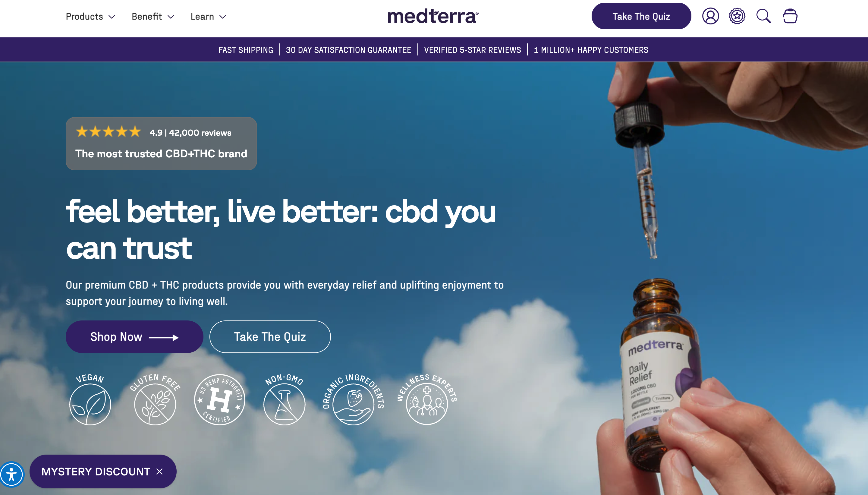Expand the Products dropdown menu
This screenshot has height=495, width=868.
pos(90,16)
